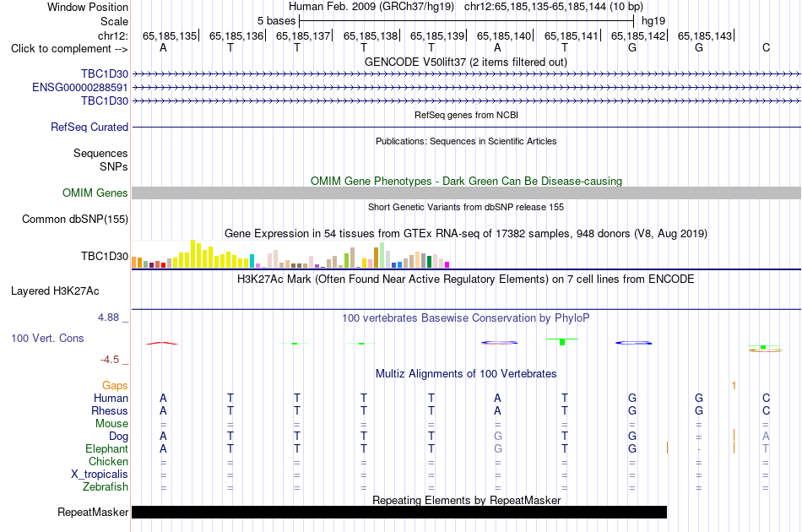
Task: Click the 'RefSeq genes from NCBI' title
Action: pos(466,115)
